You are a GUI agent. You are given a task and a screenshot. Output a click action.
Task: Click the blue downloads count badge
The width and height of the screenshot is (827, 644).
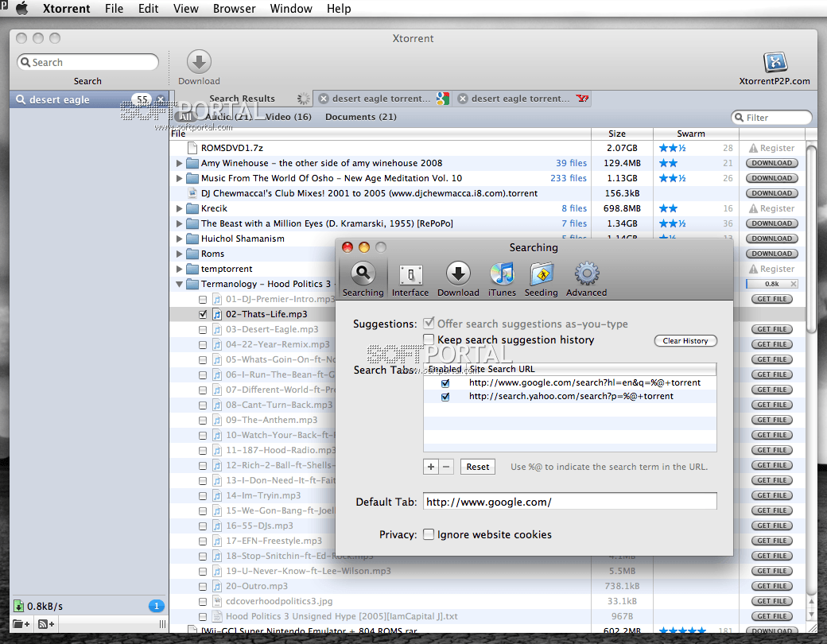[156, 606]
